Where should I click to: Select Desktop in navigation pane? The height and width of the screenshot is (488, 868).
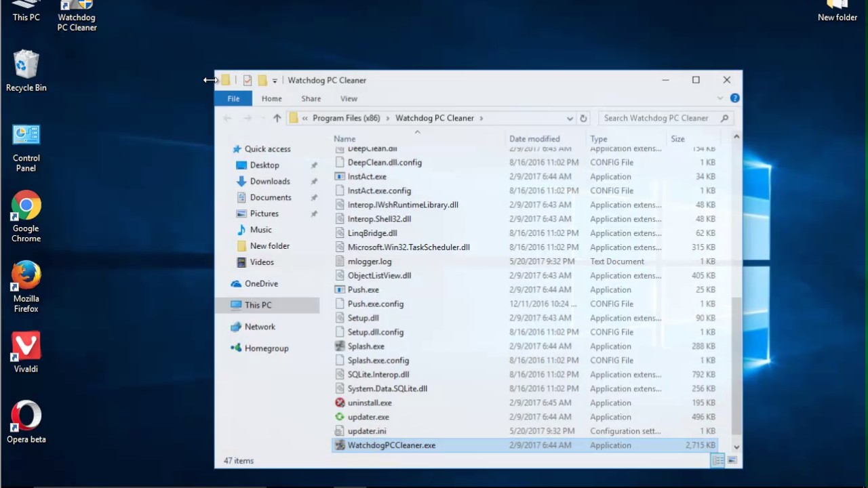point(264,165)
